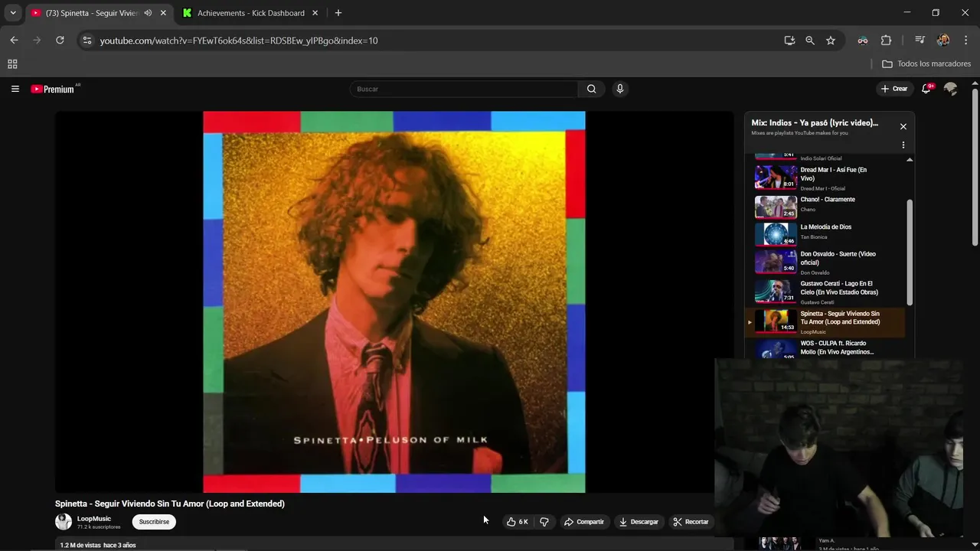Click the search magnifier button
Image resolution: width=980 pixels, height=551 pixels.
[591, 89]
